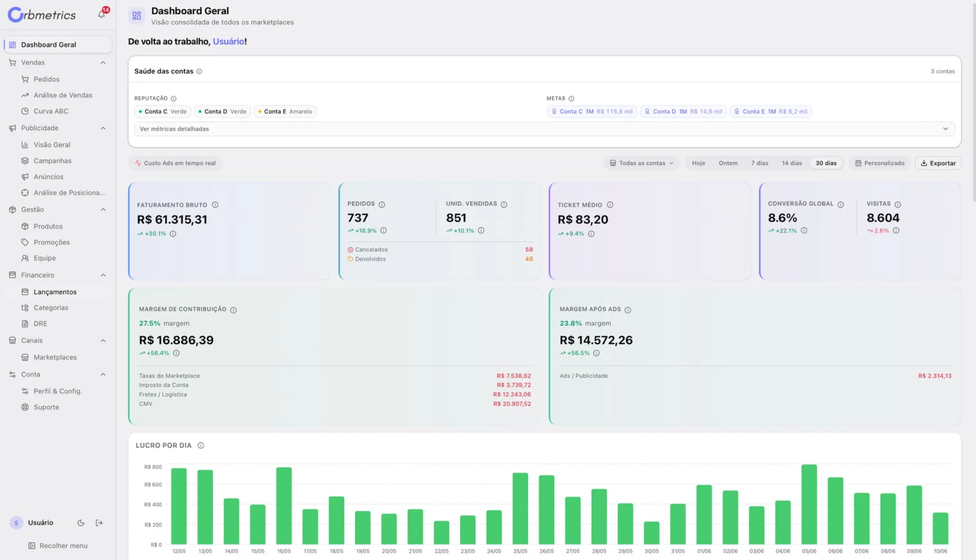Click the 16/05 profit bar
This screenshot has width=976, height=560.
[x=284, y=506]
